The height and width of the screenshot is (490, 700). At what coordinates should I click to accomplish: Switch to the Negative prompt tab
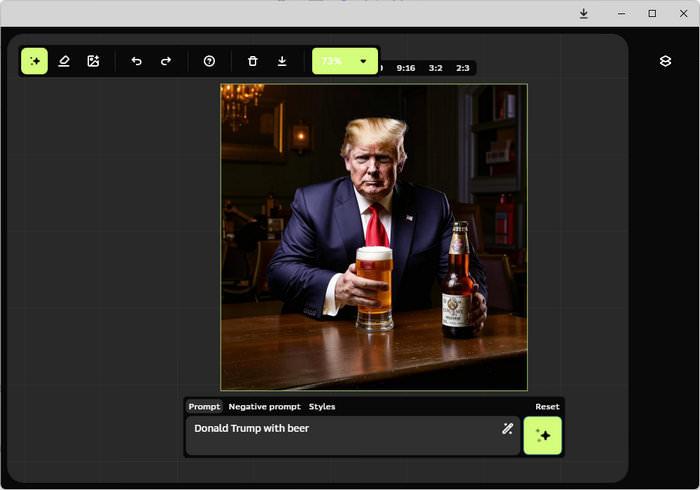tap(265, 407)
